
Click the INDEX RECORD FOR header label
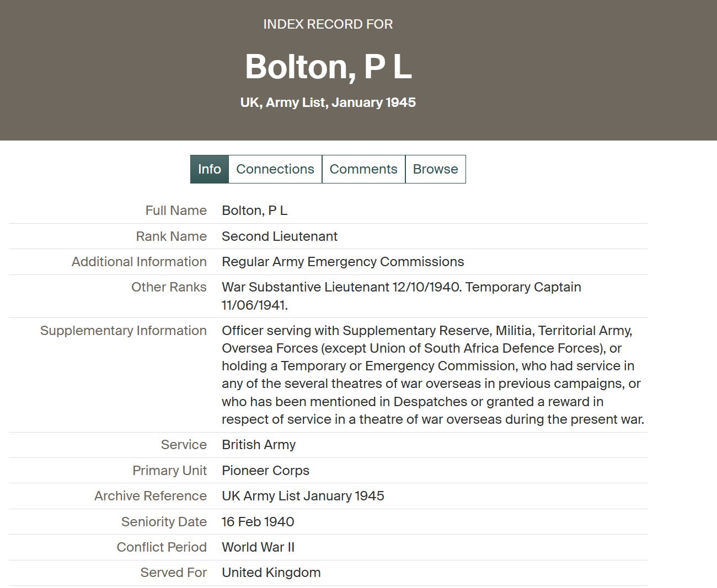click(x=328, y=24)
